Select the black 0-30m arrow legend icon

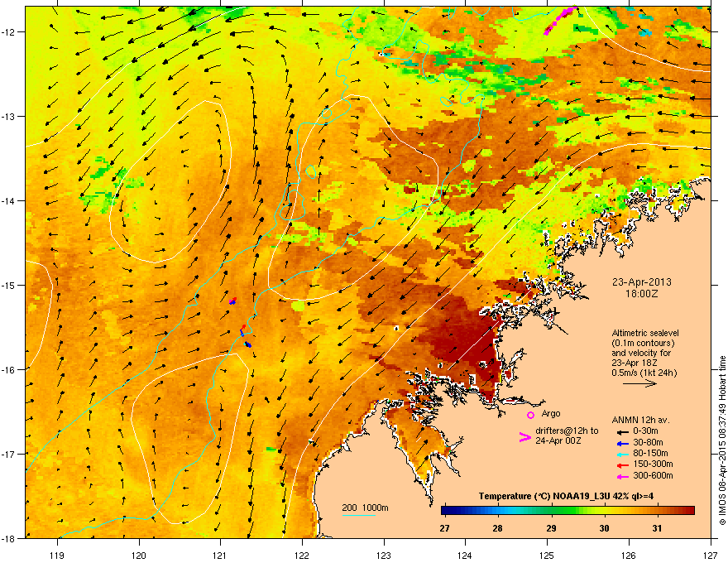[x=622, y=431]
